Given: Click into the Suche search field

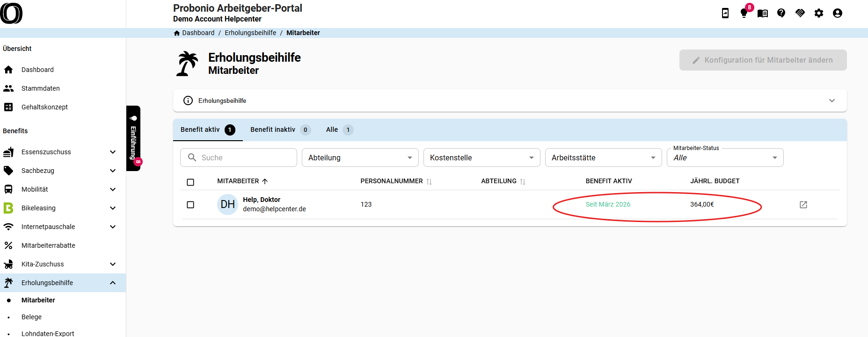Looking at the screenshot, I should pos(239,158).
